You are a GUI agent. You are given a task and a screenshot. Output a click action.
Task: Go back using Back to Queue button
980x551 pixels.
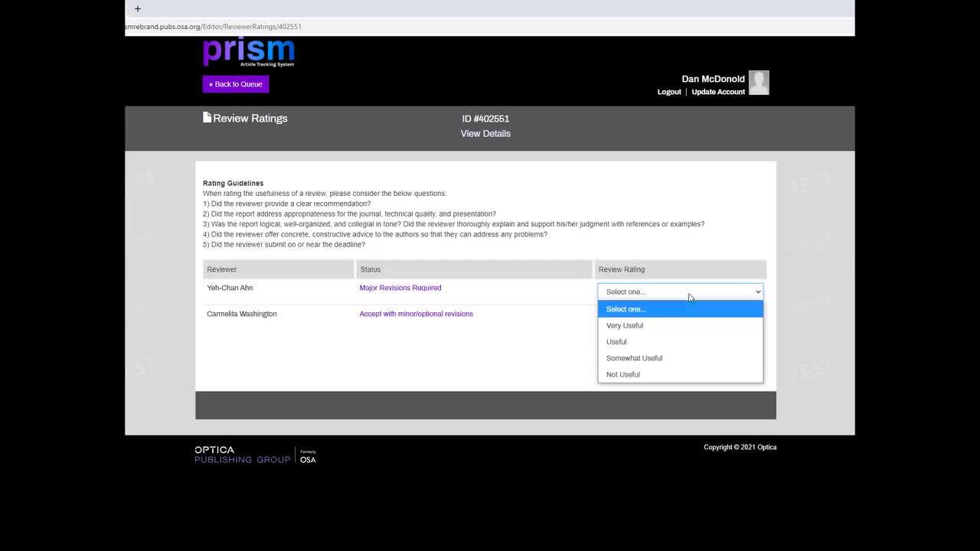[236, 84]
